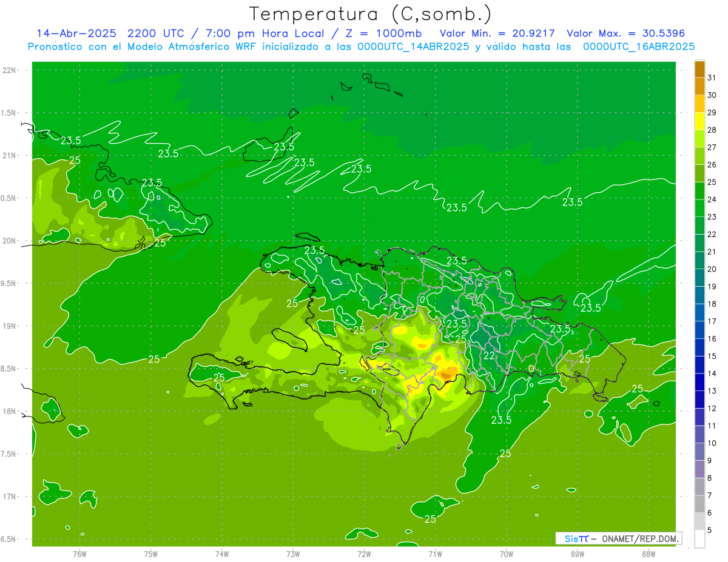This screenshot has height=562, width=728.
Task: Click the '0000UTC_14ABR2025' initialization time
Action: click(x=413, y=47)
